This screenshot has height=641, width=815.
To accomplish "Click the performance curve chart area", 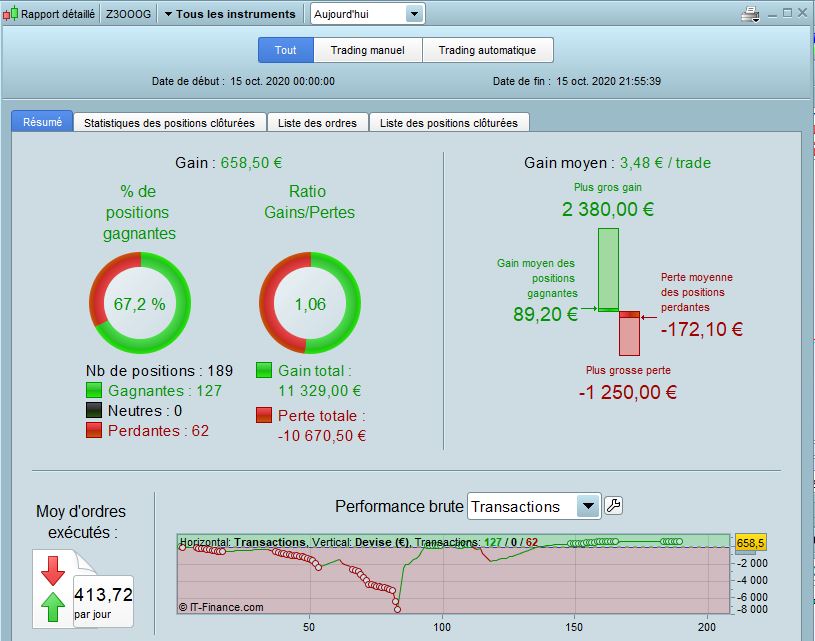I will [453, 574].
